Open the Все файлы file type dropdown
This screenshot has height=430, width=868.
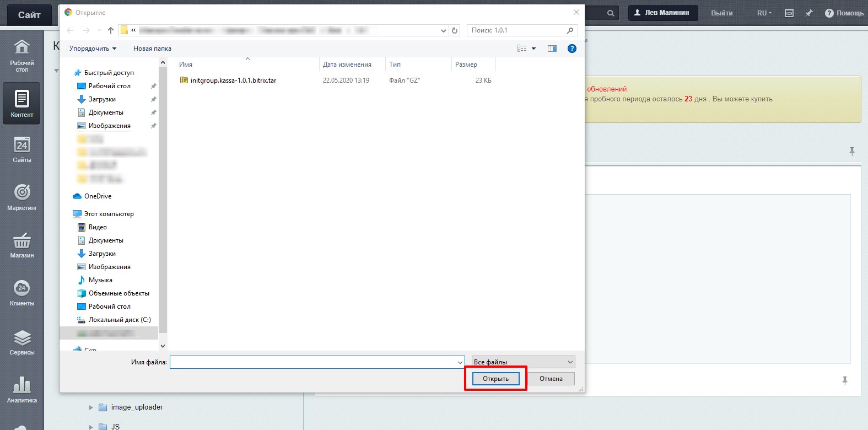coord(523,362)
